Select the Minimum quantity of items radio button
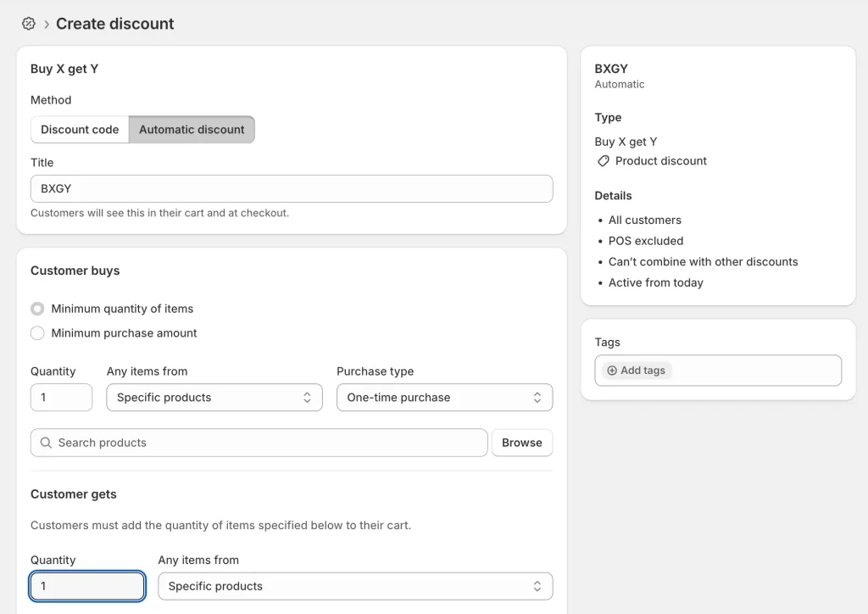This screenshot has width=868, height=614. [x=36, y=308]
